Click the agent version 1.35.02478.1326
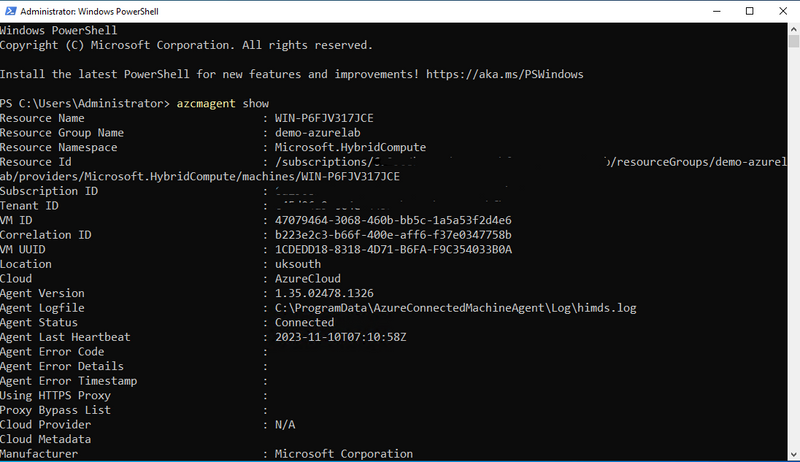Screen dimensions: 800x462 click(x=324, y=294)
